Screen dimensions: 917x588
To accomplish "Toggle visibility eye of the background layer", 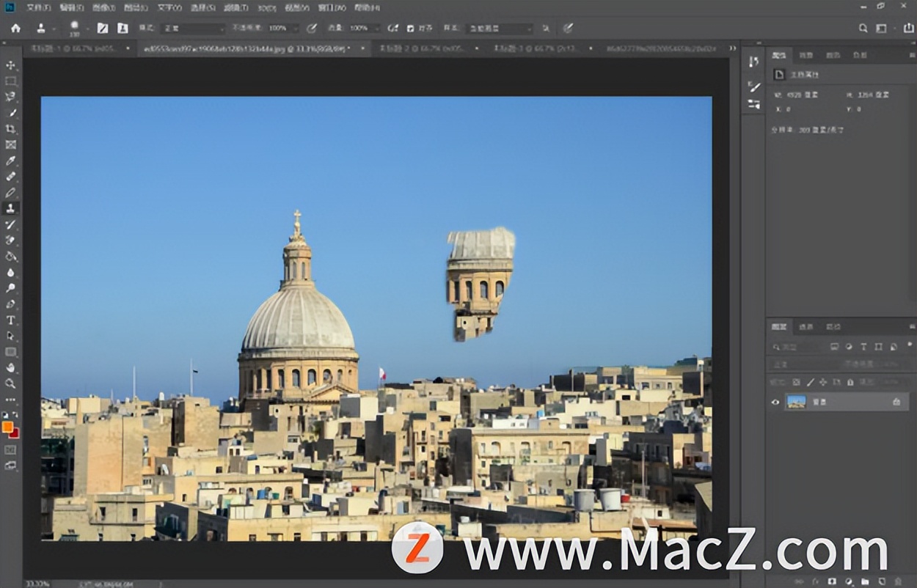I will coord(775,402).
